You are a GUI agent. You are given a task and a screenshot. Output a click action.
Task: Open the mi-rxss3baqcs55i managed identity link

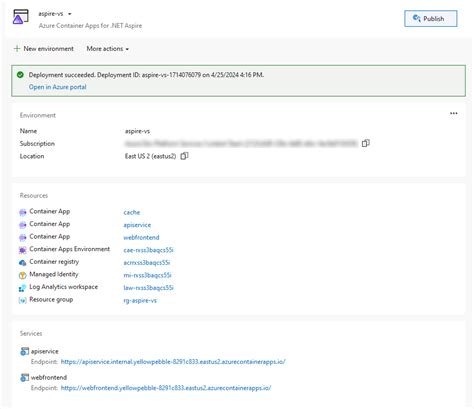pyautogui.click(x=147, y=275)
